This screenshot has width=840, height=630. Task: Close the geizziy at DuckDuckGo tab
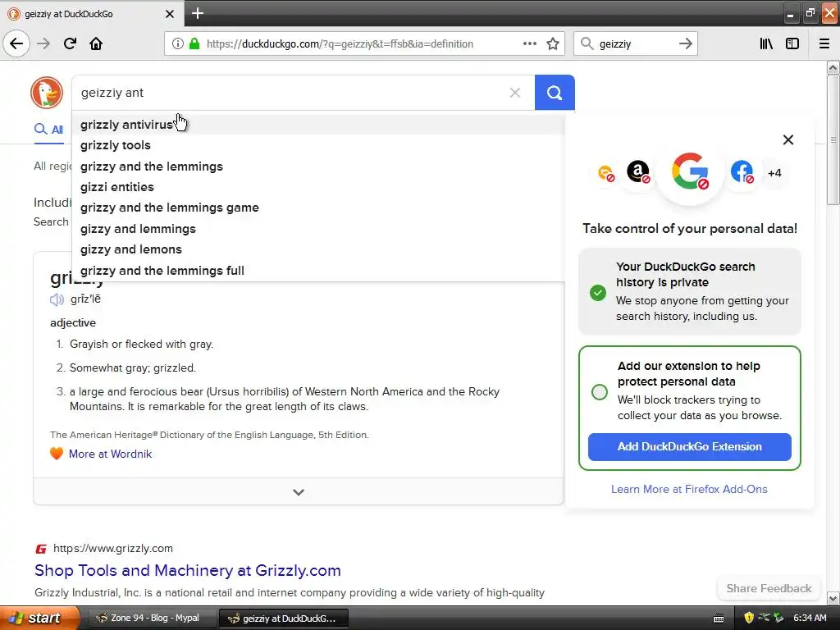pyautogui.click(x=169, y=14)
